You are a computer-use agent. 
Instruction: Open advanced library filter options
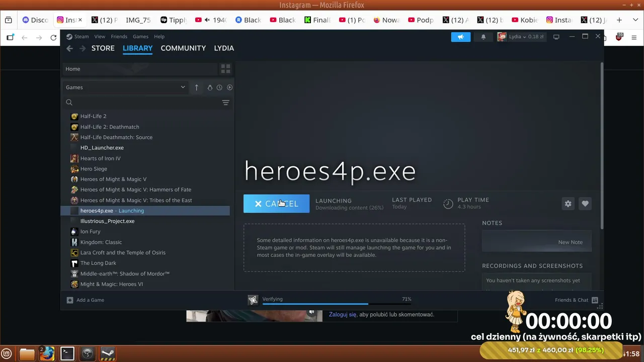point(225,103)
